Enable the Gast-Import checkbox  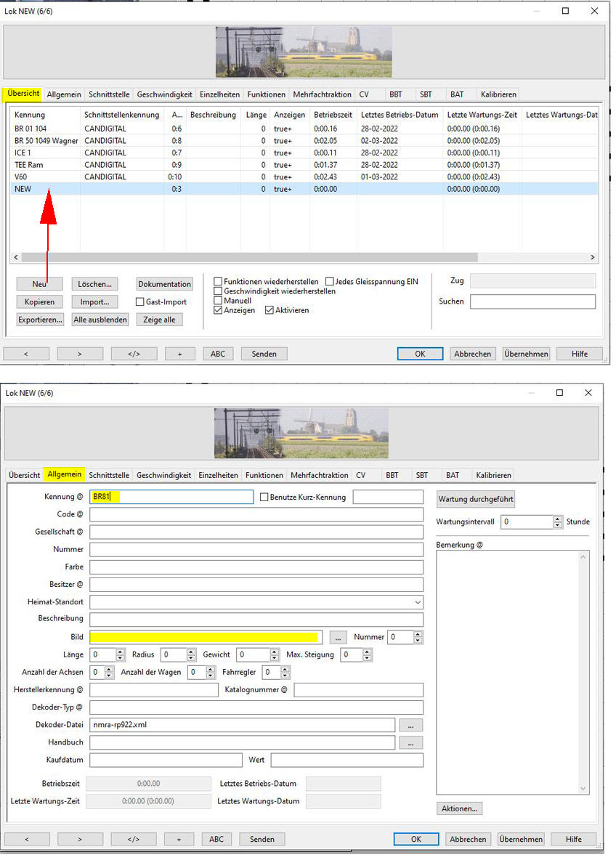(x=140, y=301)
